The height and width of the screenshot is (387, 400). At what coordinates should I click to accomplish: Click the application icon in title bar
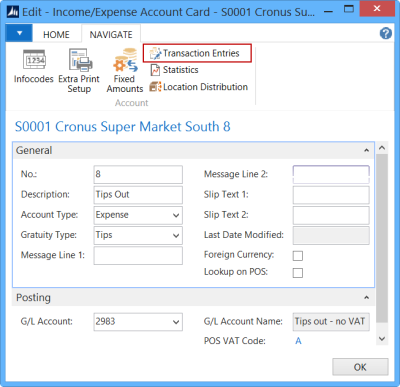click(13, 12)
